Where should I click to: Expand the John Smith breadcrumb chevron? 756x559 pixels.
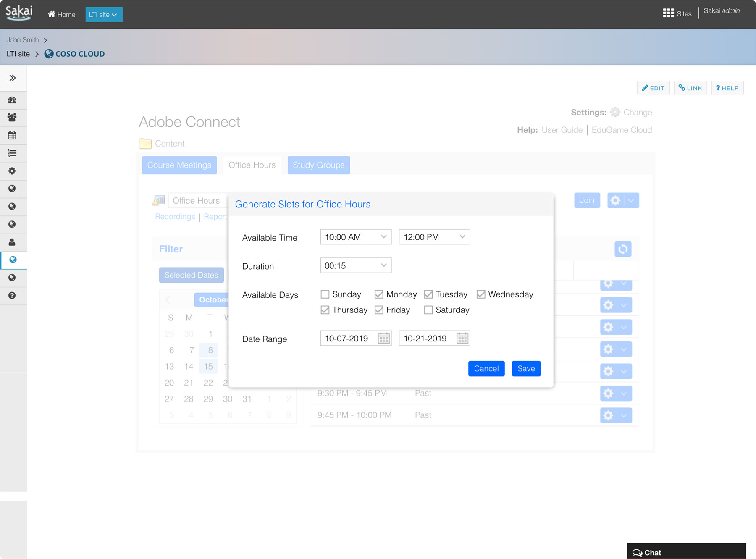45,40
